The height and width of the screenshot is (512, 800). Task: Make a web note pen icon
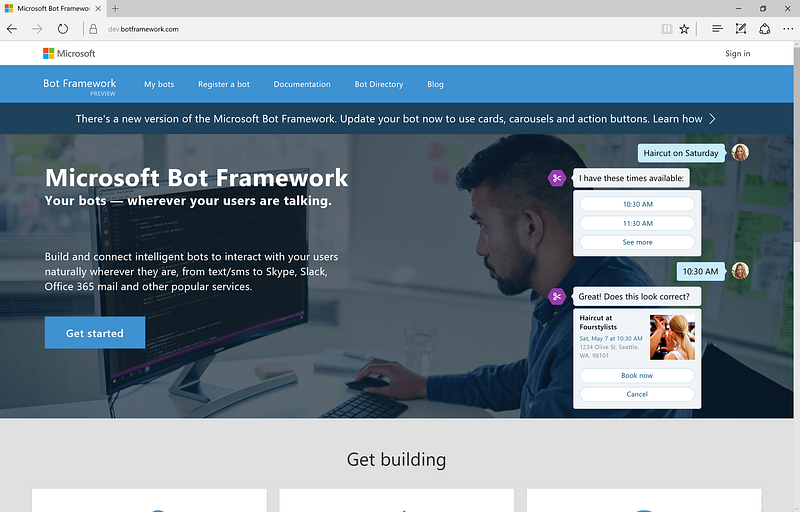(x=741, y=29)
